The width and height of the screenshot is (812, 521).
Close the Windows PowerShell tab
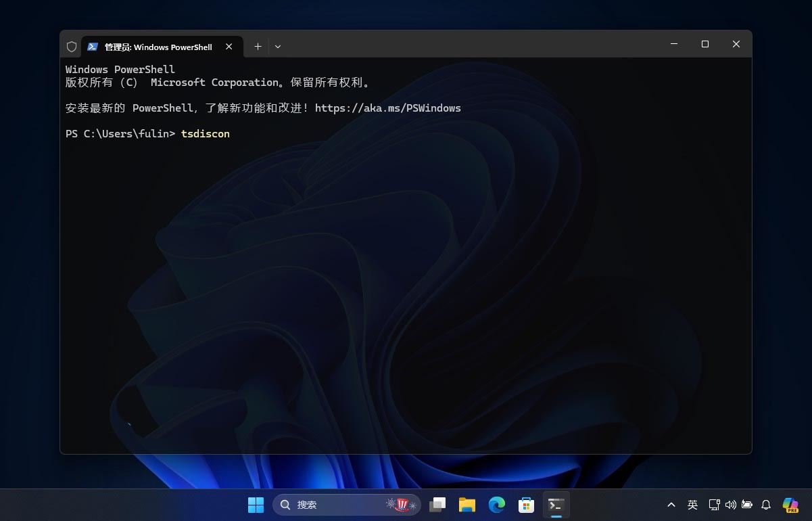pos(229,47)
